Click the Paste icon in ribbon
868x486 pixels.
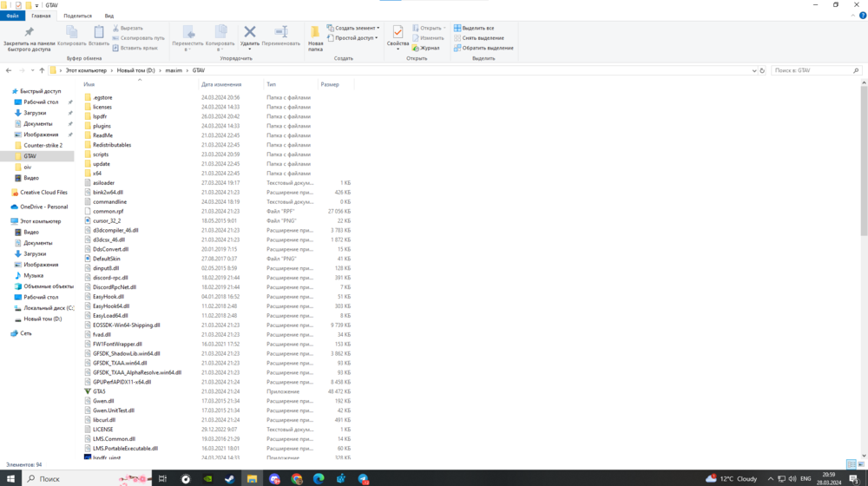(99, 32)
